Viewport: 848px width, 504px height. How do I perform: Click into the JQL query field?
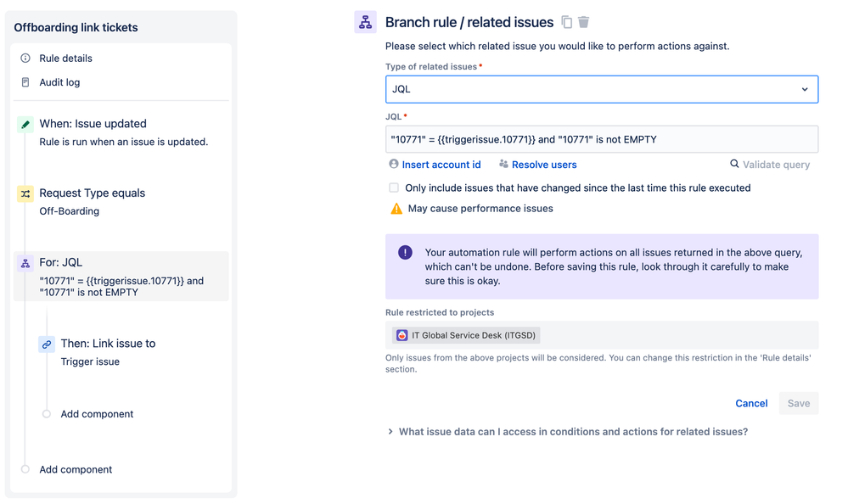pyautogui.click(x=601, y=139)
